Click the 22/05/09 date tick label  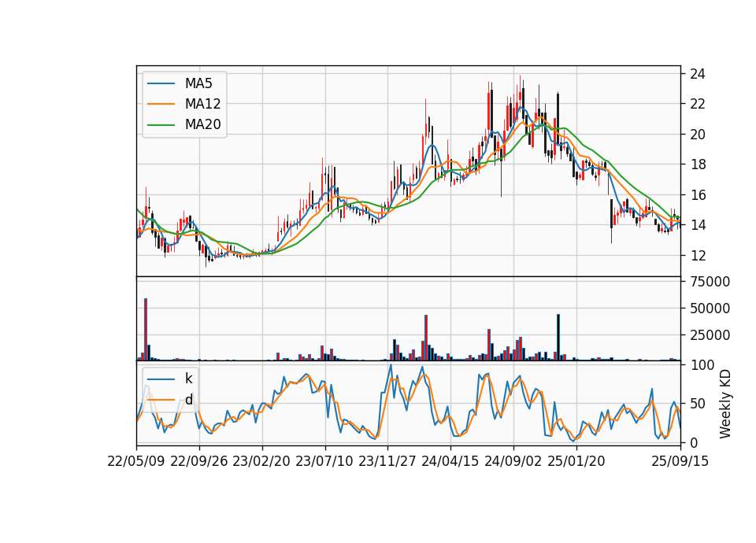tap(136, 461)
